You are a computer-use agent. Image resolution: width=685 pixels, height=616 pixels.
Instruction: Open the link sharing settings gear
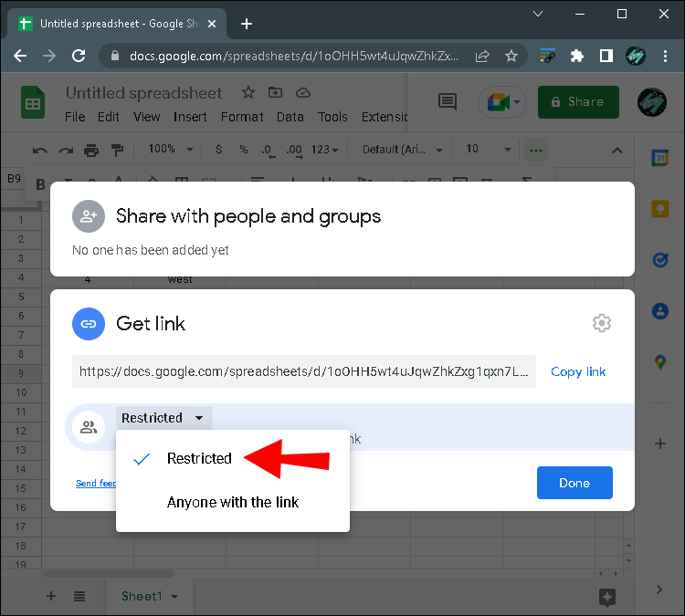coord(602,323)
